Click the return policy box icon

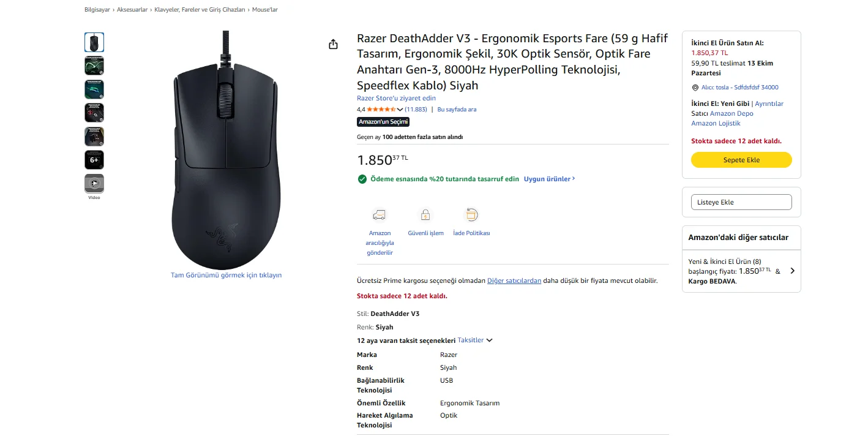[471, 215]
